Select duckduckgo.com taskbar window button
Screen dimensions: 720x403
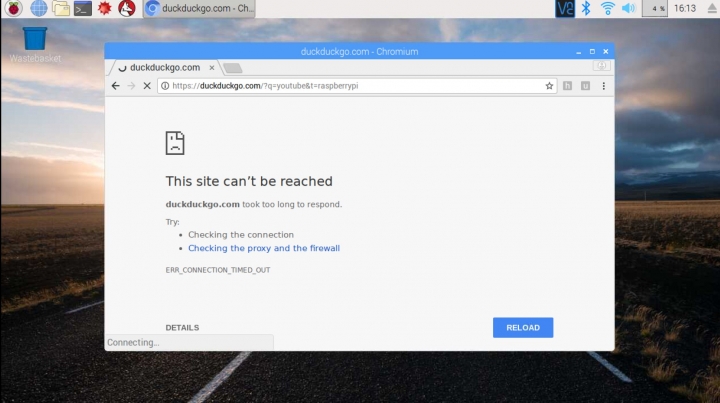[x=199, y=9]
